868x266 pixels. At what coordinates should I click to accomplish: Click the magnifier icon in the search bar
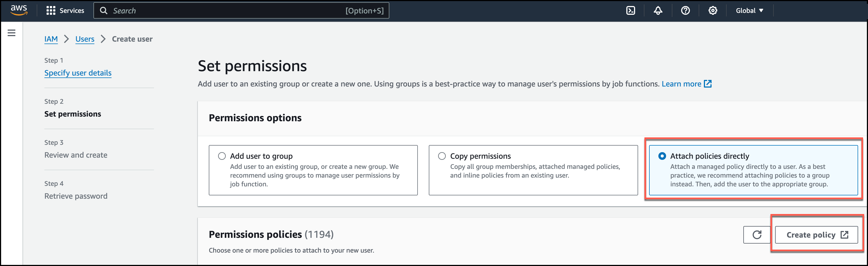click(x=104, y=11)
